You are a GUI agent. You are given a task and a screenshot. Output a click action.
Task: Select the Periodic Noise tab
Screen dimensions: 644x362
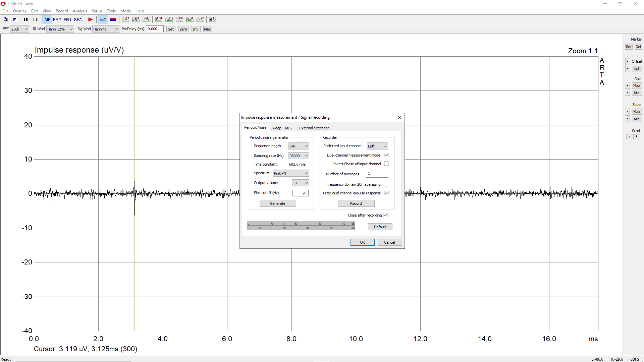(x=255, y=127)
